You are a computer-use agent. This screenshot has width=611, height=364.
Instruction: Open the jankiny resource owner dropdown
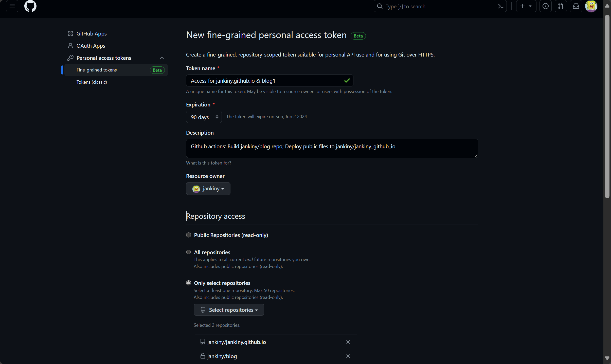point(208,189)
